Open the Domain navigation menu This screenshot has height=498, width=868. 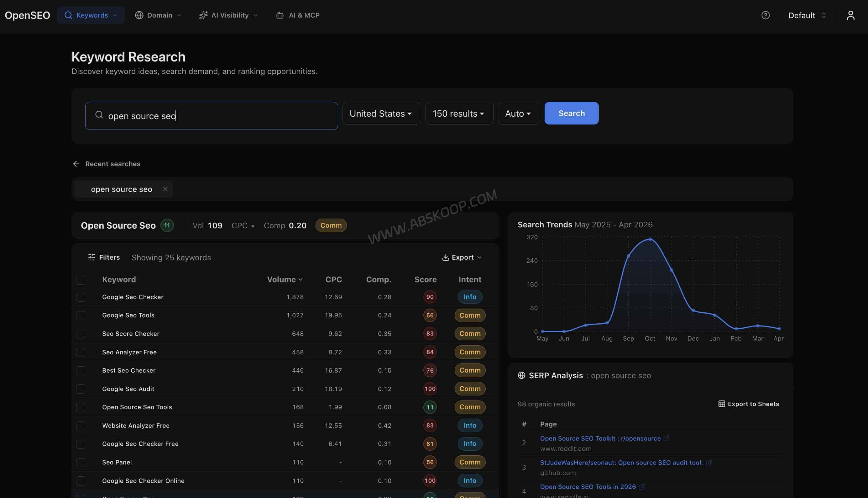click(x=158, y=15)
